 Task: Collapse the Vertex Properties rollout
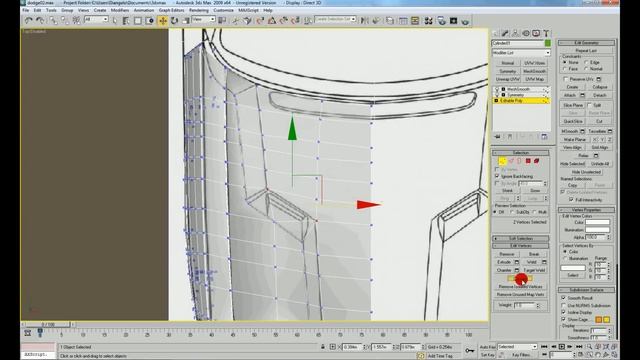(586, 210)
